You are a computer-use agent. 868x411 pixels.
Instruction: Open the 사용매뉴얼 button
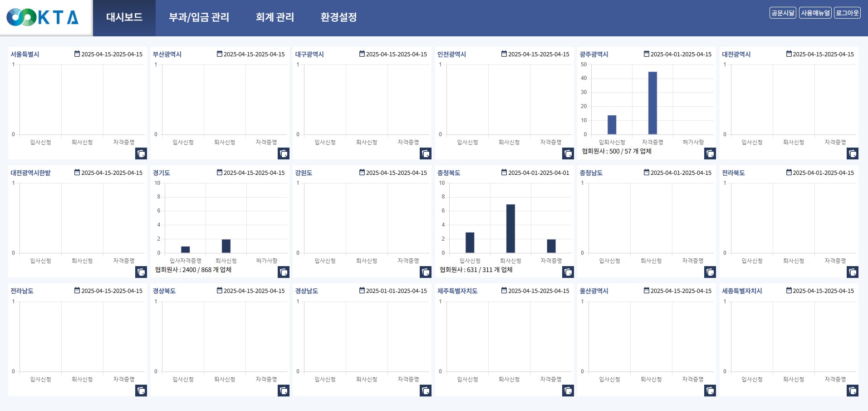[815, 13]
